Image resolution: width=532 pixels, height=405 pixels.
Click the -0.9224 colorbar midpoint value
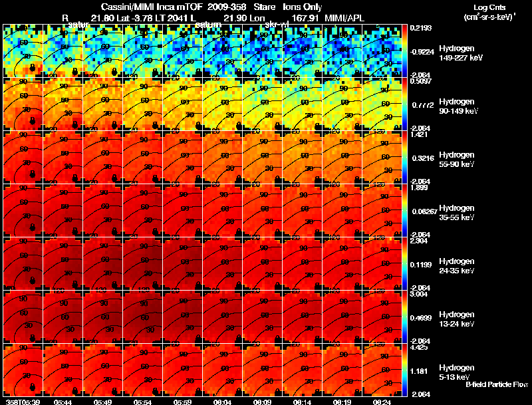[x=422, y=52]
